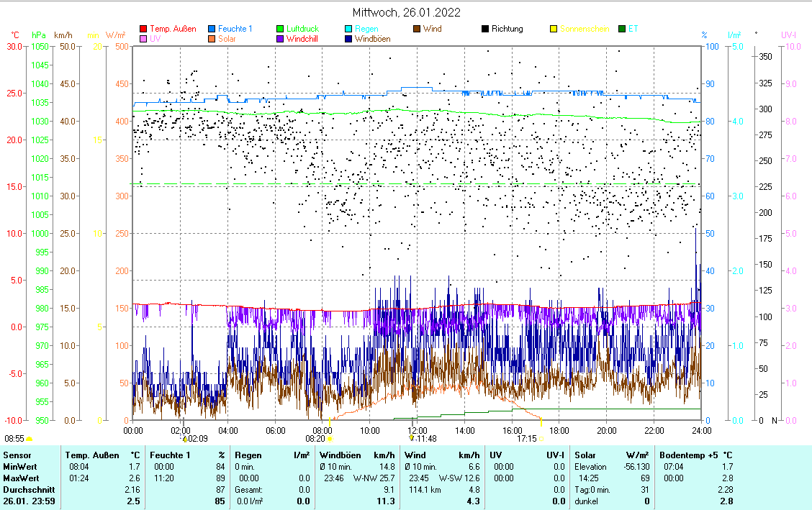Click the green Luftdruck legend square

click(281, 29)
